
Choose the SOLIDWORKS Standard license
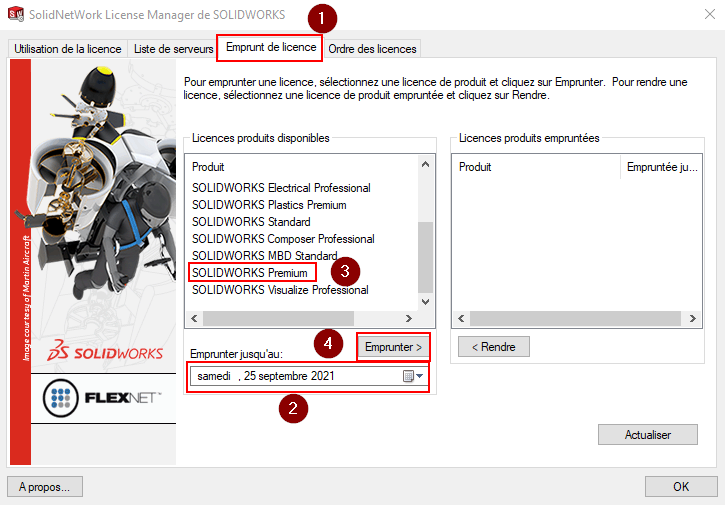pyautogui.click(x=251, y=222)
